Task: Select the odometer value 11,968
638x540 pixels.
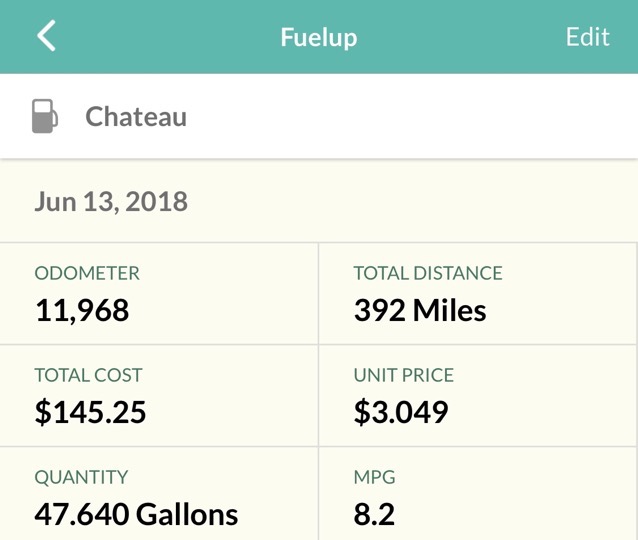Action: pyautogui.click(x=82, y=310)
